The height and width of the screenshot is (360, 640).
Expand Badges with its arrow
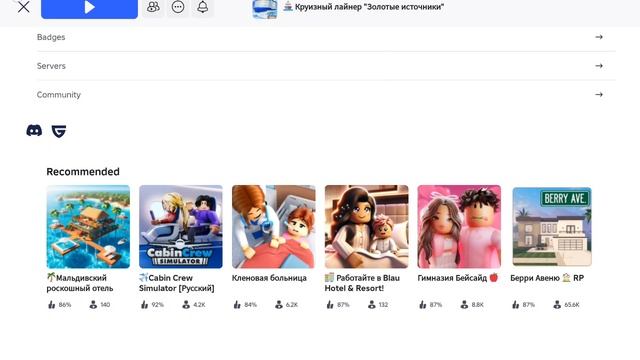[599, 37]
